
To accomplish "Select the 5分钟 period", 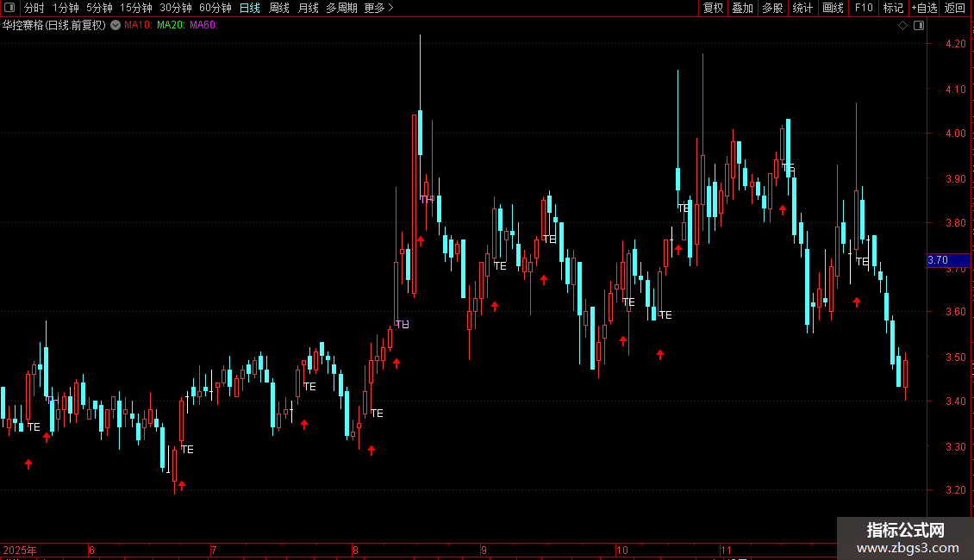I will 99,8.
